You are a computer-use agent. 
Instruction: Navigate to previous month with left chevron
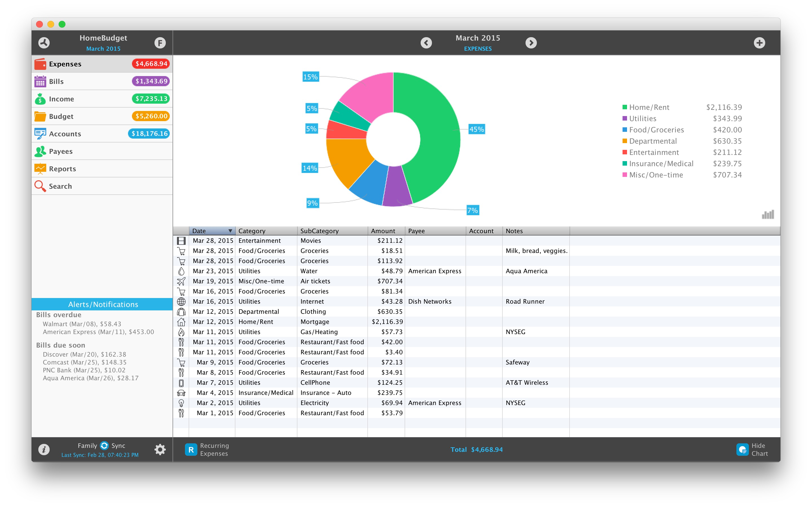[426, 43]
